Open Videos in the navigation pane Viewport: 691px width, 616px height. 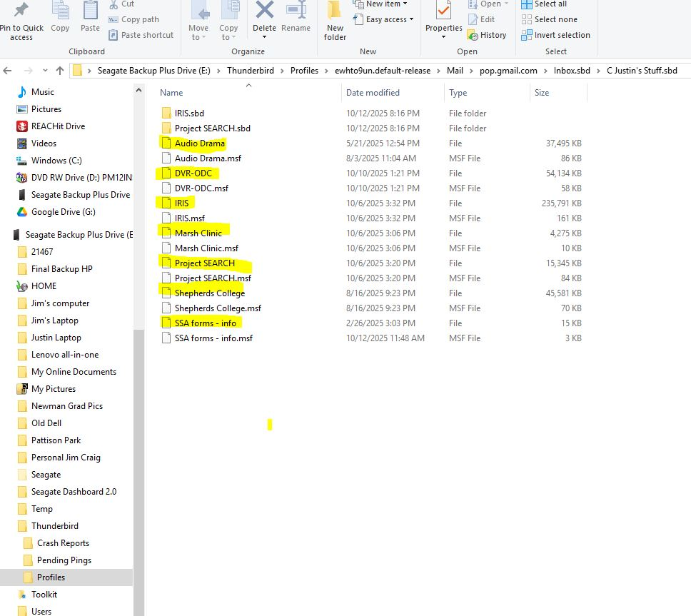[x=44, y=143]
